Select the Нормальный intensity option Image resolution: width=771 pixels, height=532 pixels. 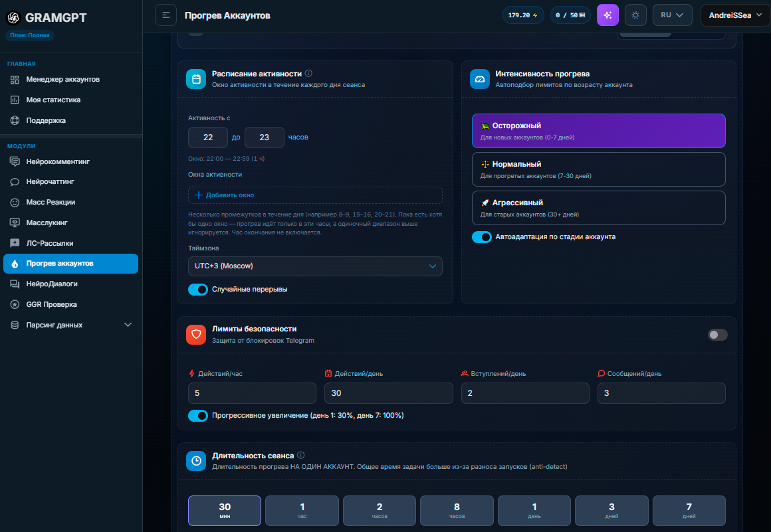tap(598, 169)
